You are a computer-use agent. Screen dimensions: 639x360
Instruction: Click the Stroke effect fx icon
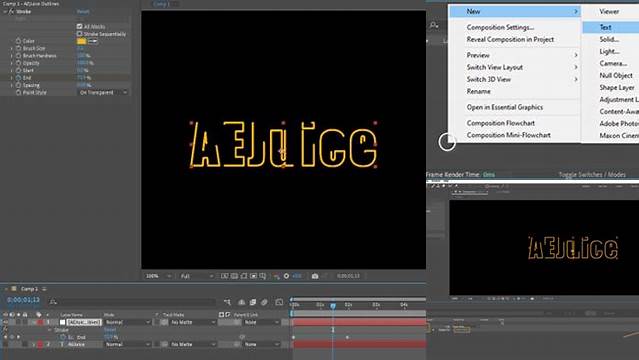pos(11,11)
